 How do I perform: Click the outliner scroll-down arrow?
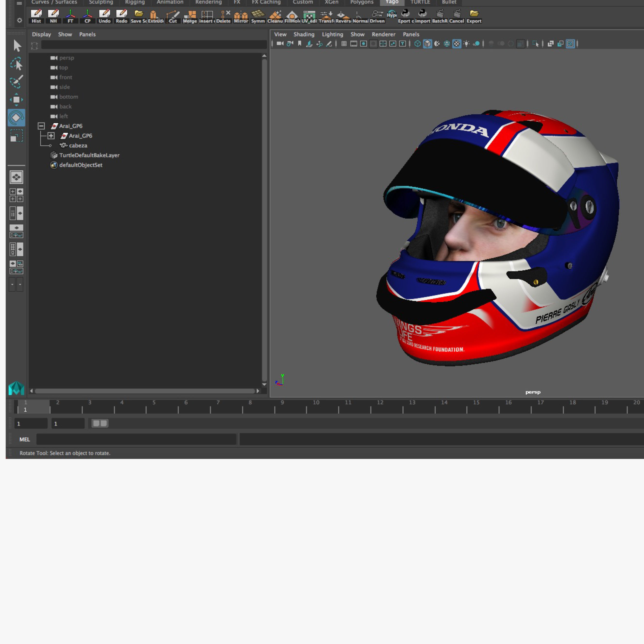click(x=264, y=384)
